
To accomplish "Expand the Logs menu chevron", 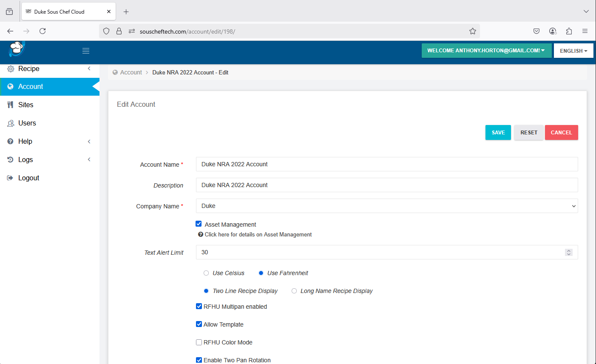I will click(x=89, y=159).
